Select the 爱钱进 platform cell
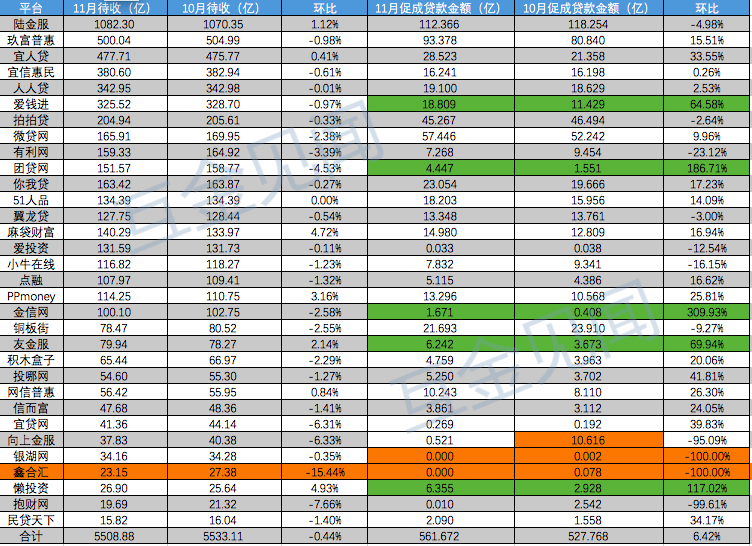Image resolution: width=752 pixels, height=546 pixels. point(31,104)
